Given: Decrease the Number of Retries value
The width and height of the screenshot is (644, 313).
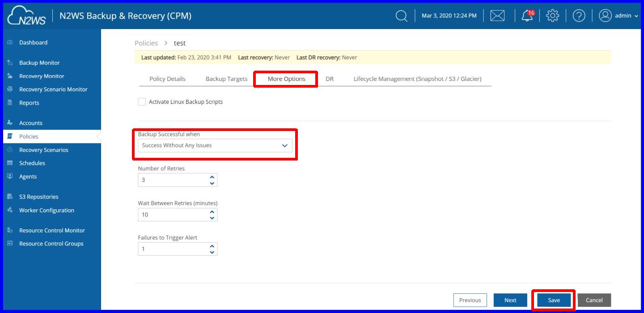Looking at the screenshot, I should click(x=212, y=183).
